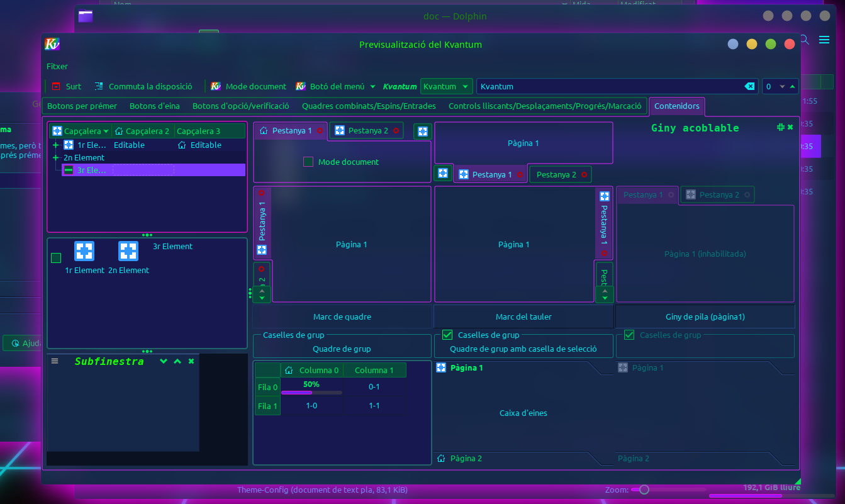
Task: Click the 1-1 table cell
Action: [374, 406]
